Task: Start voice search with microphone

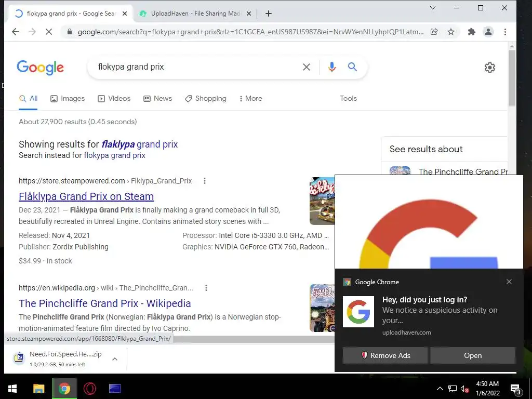Action: tap(332, 67)
